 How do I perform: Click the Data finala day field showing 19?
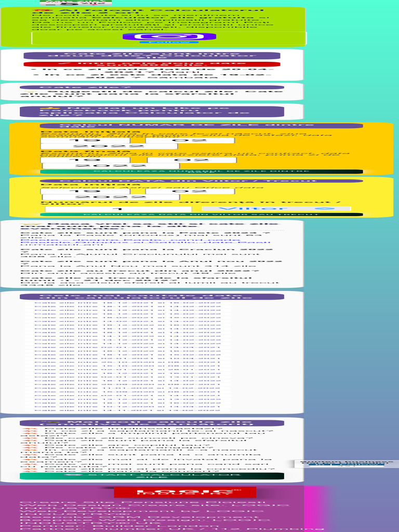pyautogui.click(x=85, y=160)
